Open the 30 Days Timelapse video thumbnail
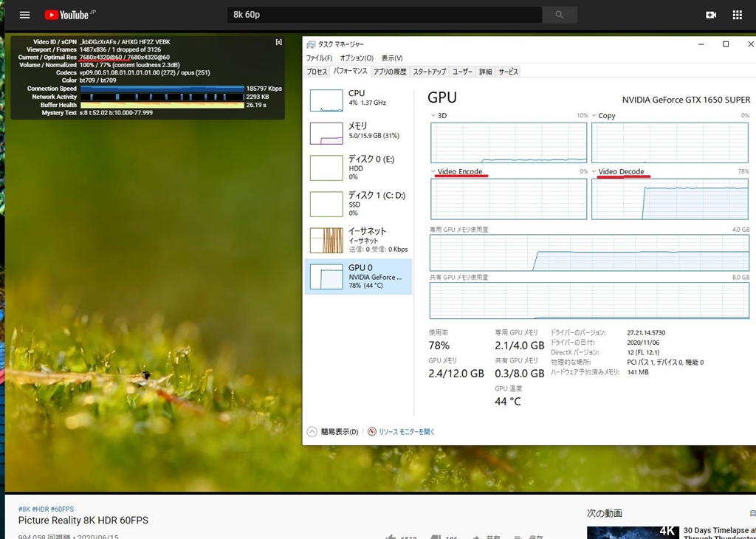Screen dimensions: 756x539 (x=633, y=532)
